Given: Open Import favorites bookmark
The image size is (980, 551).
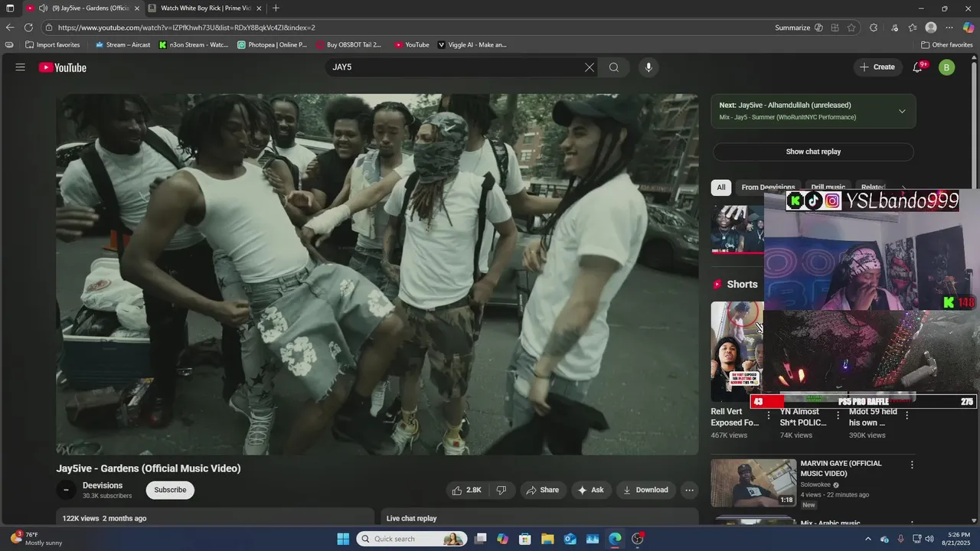Looking at the screenshot, I should 53,44.
